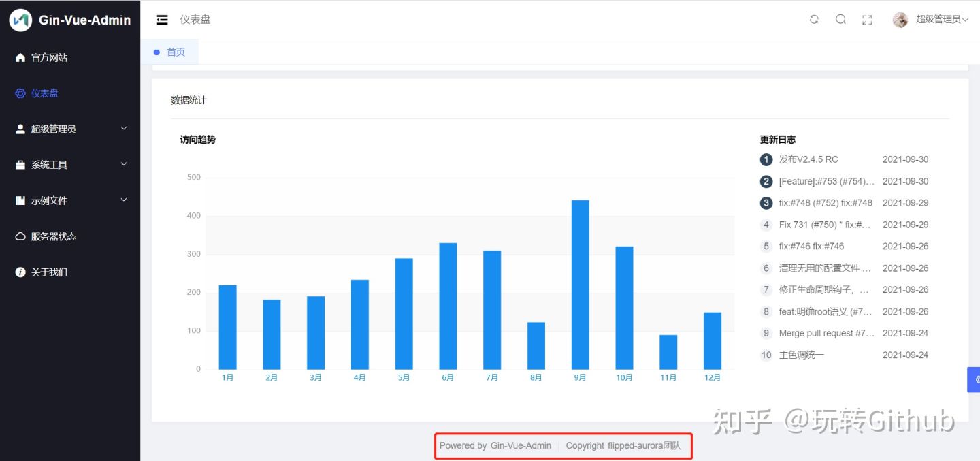Open changelog entry fix:#746 fix:#746
This screenshot has height=461, width=980.
coord(811,247)
